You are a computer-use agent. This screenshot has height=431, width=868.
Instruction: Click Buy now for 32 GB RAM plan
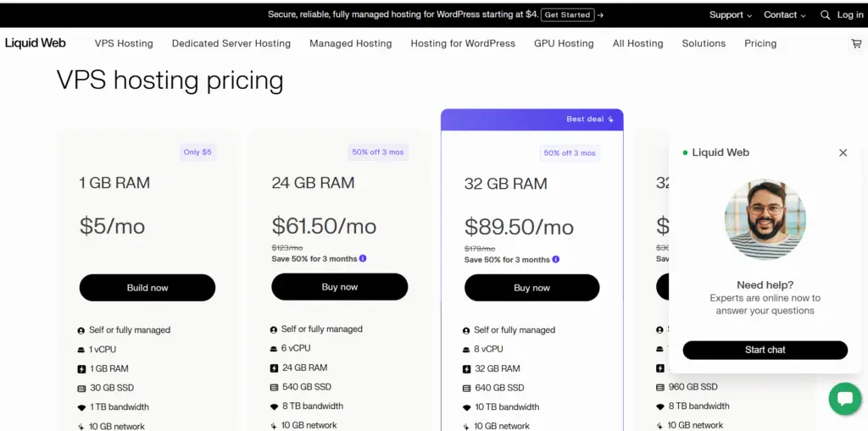(x=531, y=288)
